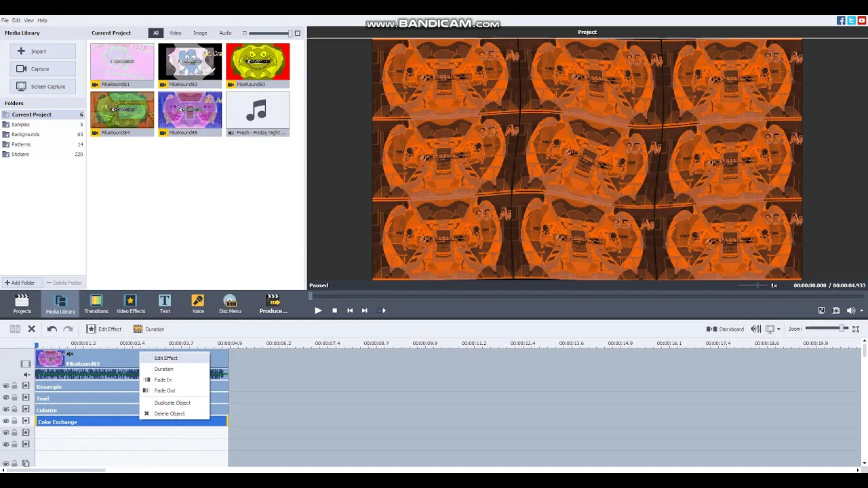Switch to the Image media filter tab

point(200,33)
